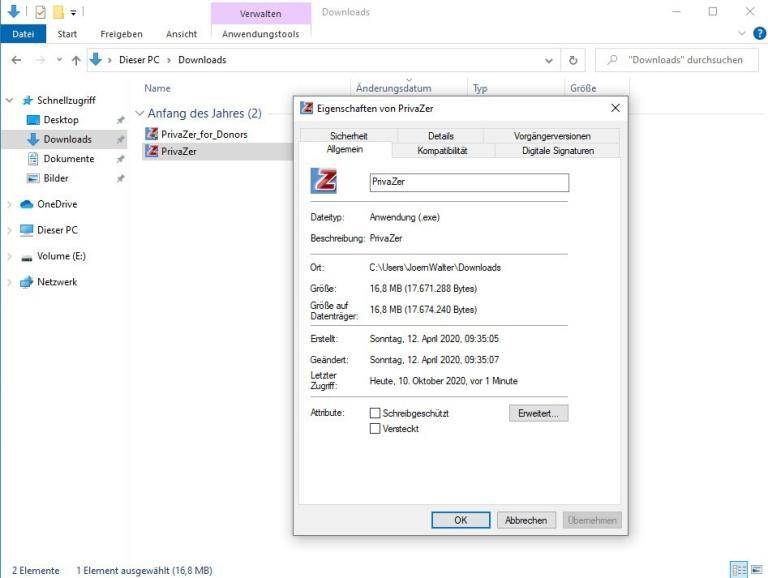Enable the Schreibgeschützt checkbox

[375, 413]
